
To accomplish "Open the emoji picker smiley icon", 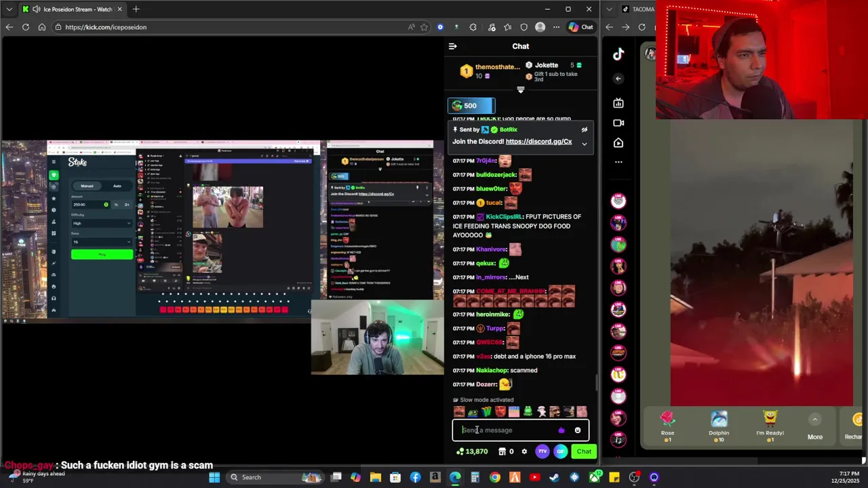I will [578, 430].
